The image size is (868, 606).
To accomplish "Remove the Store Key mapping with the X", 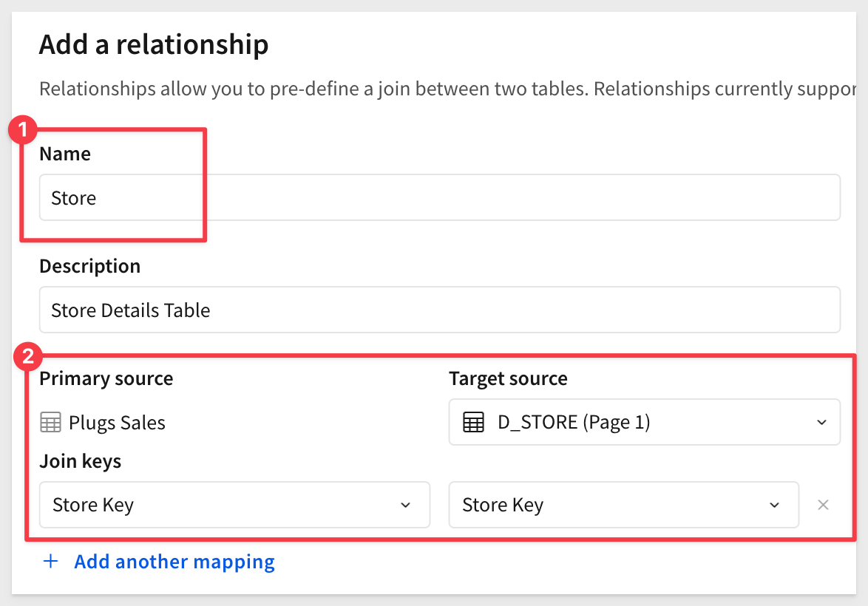I will coord(823,505).
